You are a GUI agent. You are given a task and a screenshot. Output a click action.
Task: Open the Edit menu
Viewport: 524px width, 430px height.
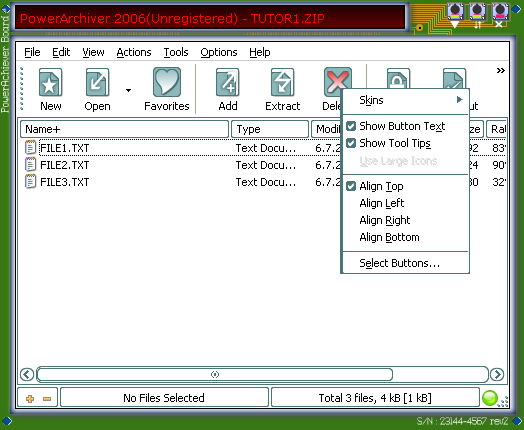61,52
